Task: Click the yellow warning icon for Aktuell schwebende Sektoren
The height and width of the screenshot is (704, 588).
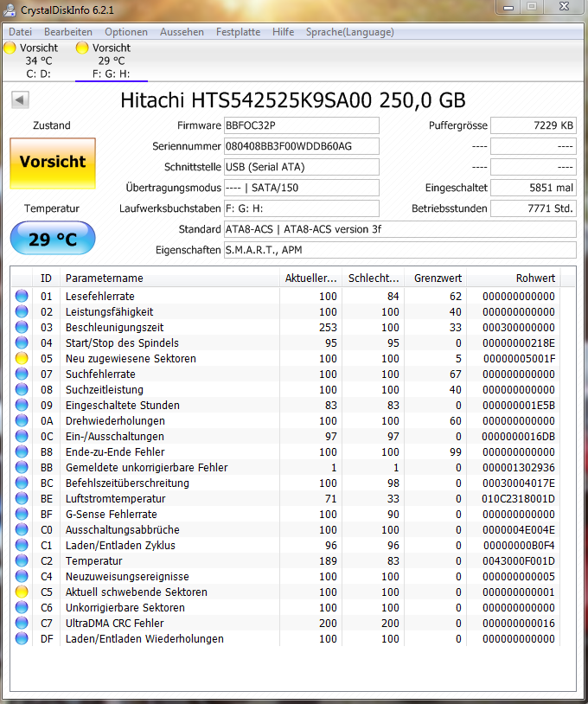Action: (22, 592)
